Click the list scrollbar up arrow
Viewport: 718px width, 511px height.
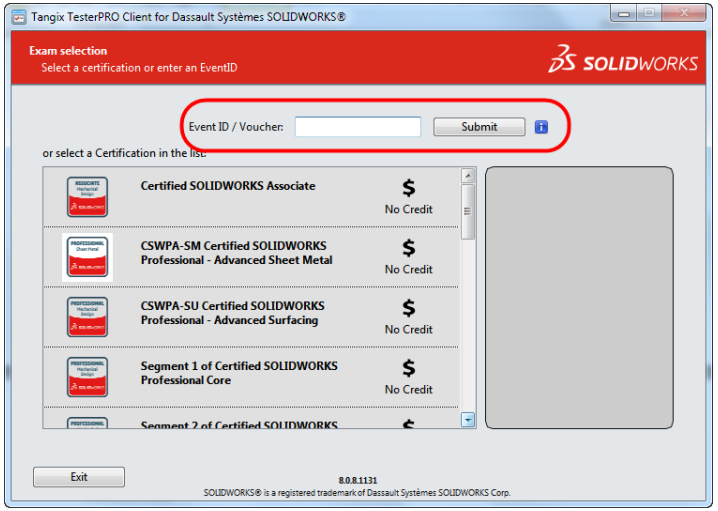pos(468,175)
